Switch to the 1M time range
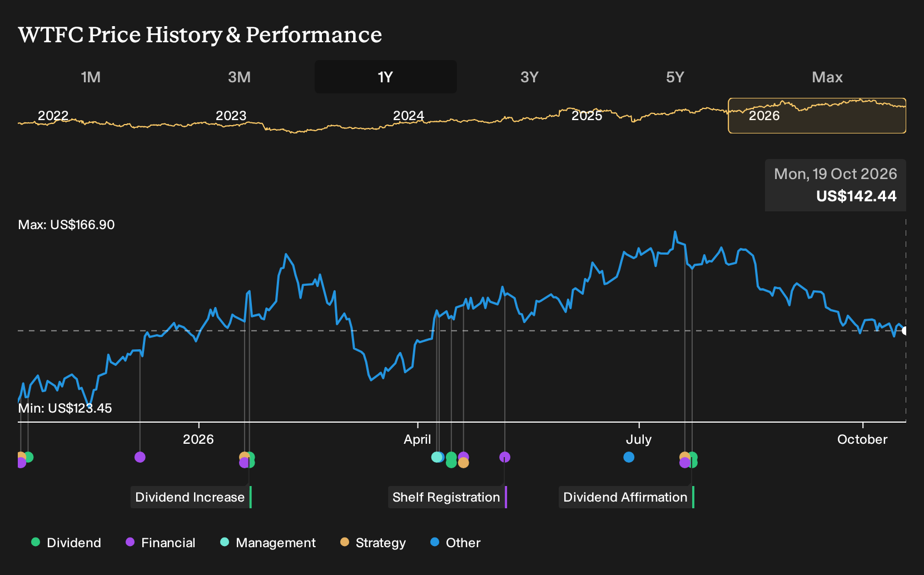The image size is (924, 575). [x=91, y=77]
